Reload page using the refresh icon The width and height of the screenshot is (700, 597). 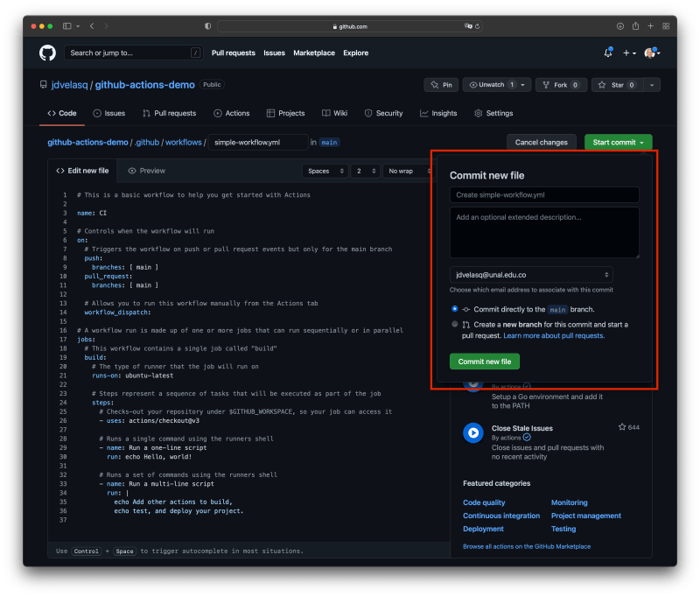pyautogui.click(x=477, y=26)
